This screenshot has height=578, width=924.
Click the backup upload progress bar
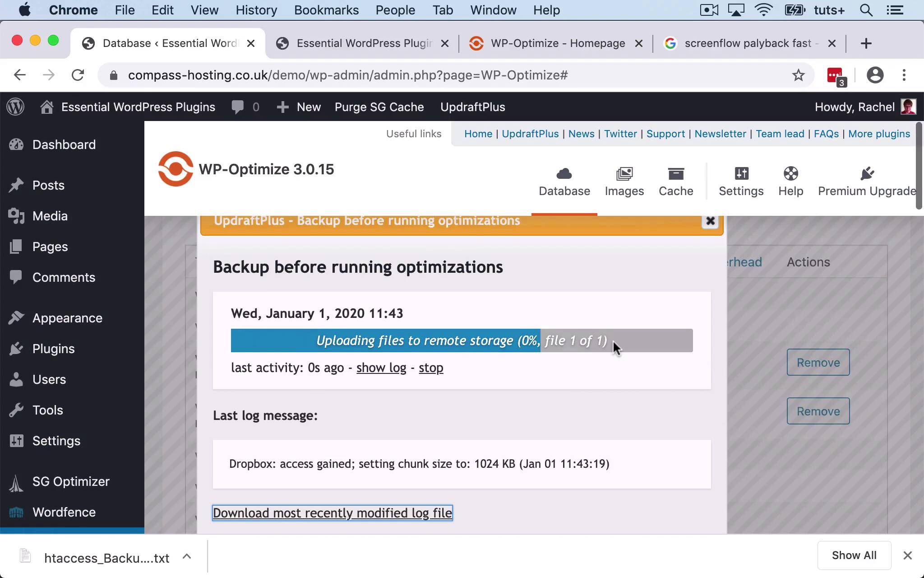pyautogui.click(x=462, y=340)
